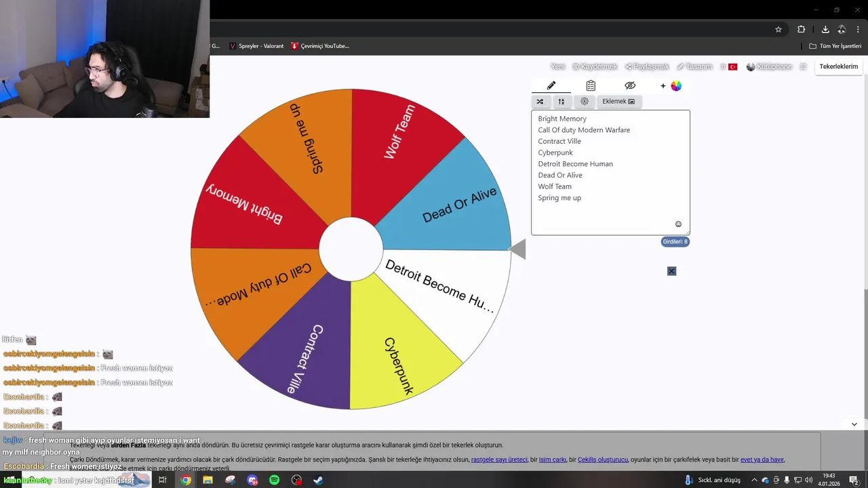Click Paylaşmak to share the wheel
Image resolution: width=868 pixels, height=488 pixels.
647,66
